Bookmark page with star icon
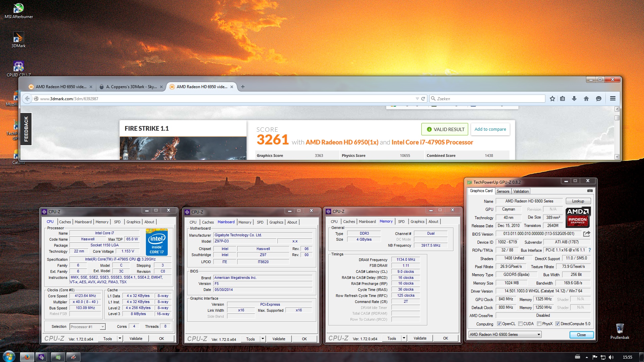 pyautogui.click(x=552, y=99)
